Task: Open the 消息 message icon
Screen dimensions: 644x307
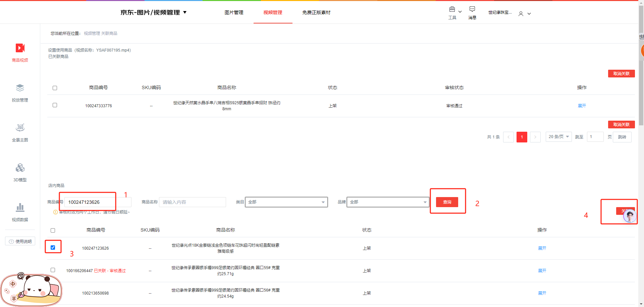Action: [472, 9]
